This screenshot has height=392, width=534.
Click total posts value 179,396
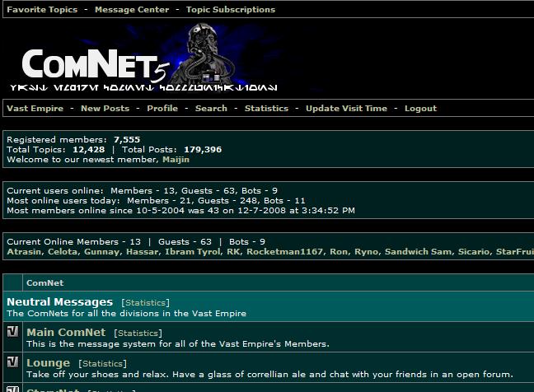click(x=203, y=149)
